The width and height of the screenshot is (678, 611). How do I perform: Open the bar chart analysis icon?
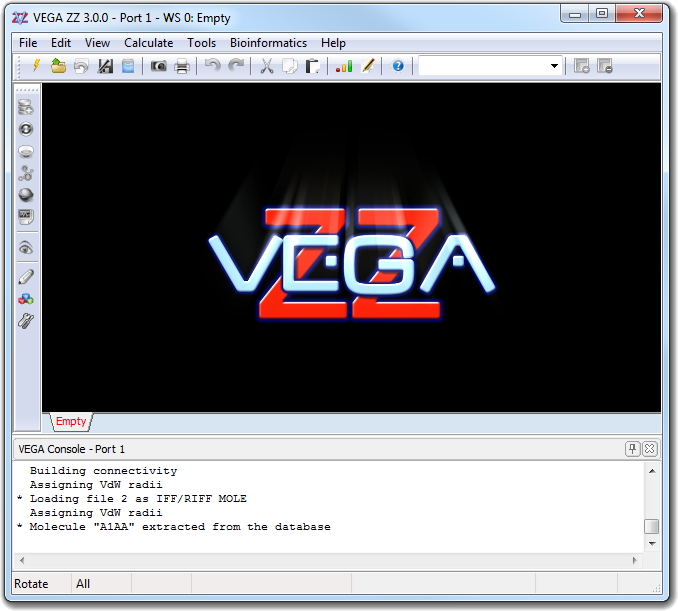point(344,66)
